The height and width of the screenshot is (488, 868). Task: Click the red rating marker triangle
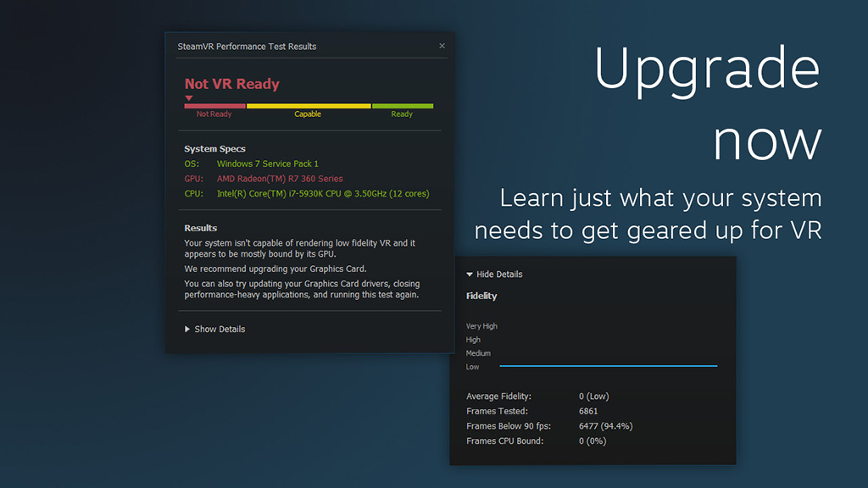[189, 98]
